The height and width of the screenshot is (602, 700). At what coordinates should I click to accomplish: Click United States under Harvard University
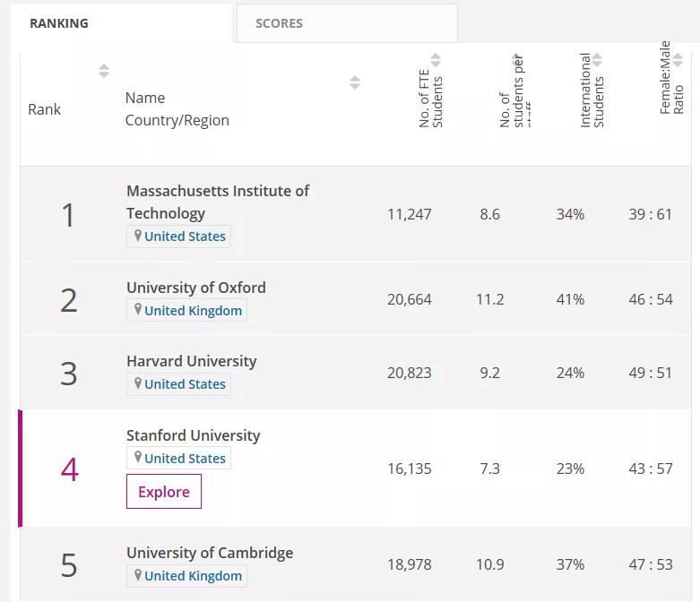coord(185,384)
